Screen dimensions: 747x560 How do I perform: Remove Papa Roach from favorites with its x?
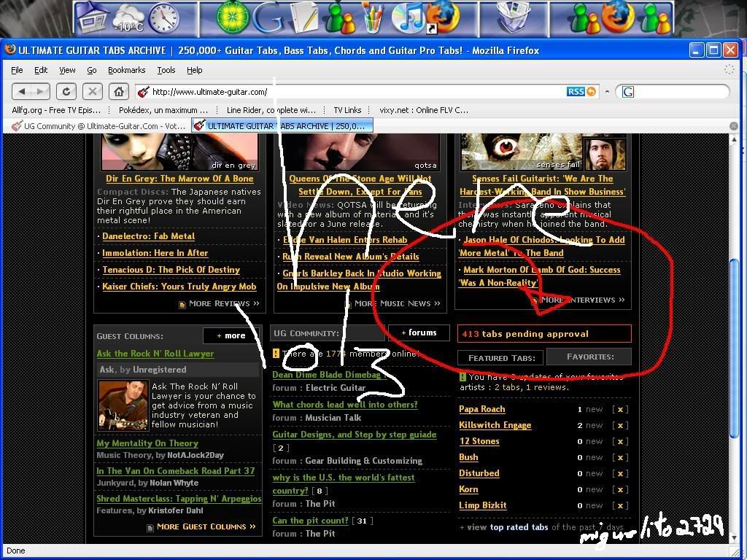click(x=620, y=410)
